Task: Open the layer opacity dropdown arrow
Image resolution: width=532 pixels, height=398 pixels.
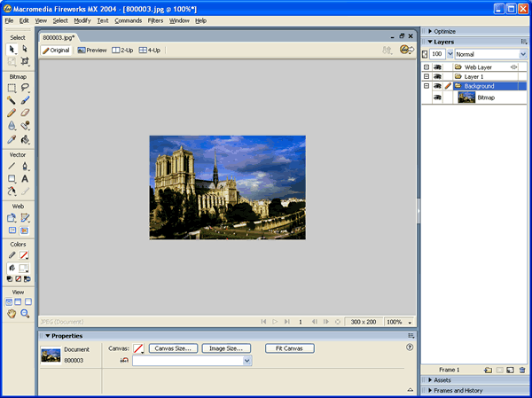Action: click(x=450, y=54)
